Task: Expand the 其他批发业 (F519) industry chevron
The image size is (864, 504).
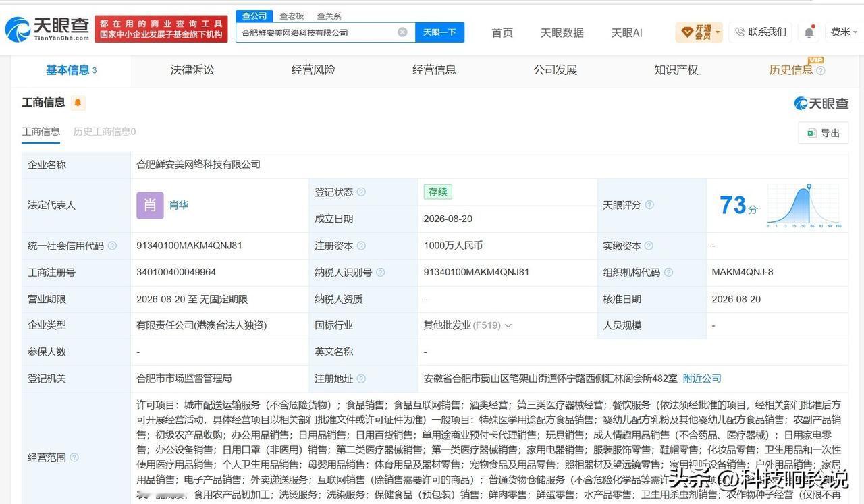Action: (508, 326)
